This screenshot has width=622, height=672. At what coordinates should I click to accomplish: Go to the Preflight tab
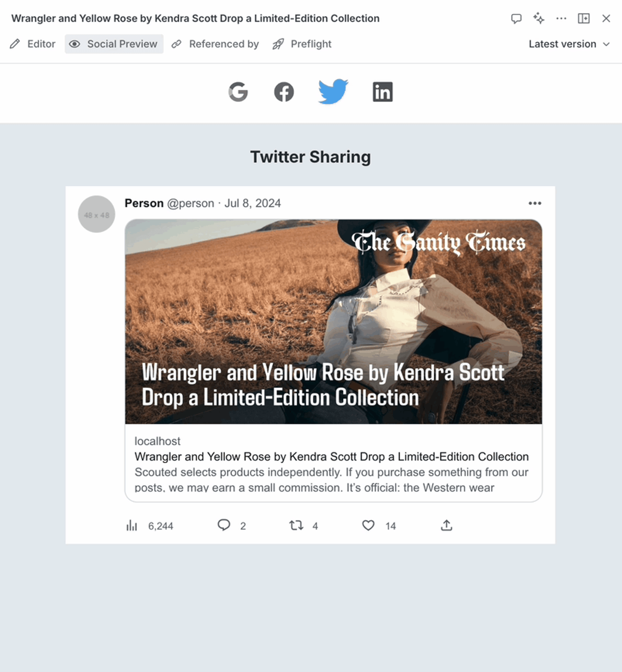(x=302, y=44)
